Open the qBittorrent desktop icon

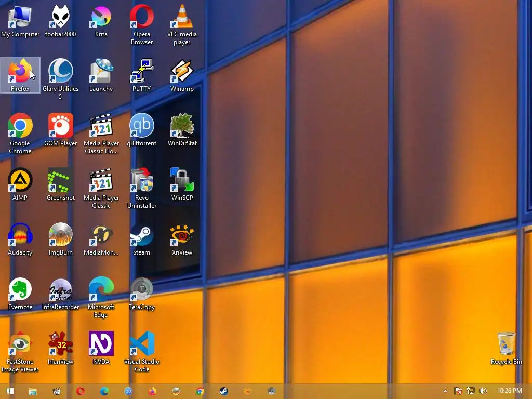tap(141, 129)
